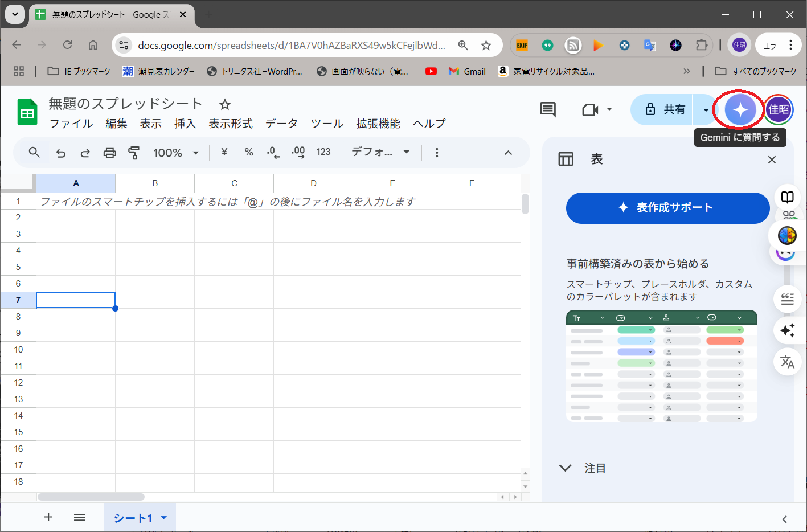Select row 12 header
Image resolution: width=807 pixels, height=532 pixels.
[x=18, y=383]
